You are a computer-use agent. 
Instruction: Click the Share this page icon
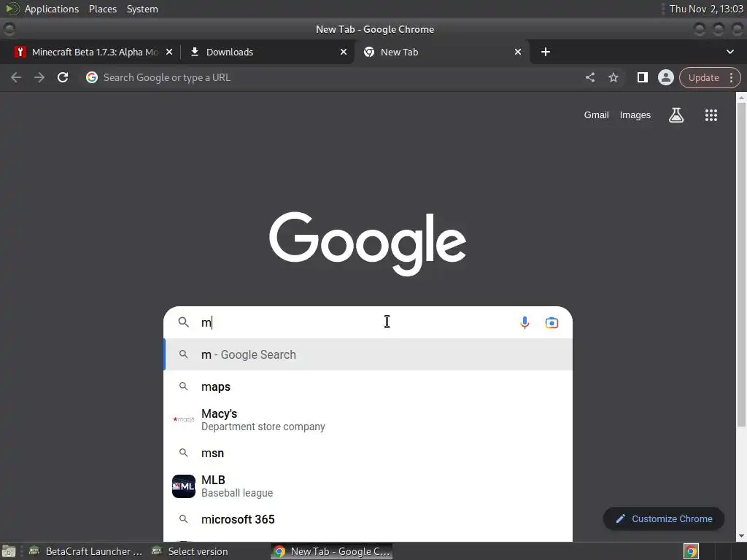[x=589, y=77]
